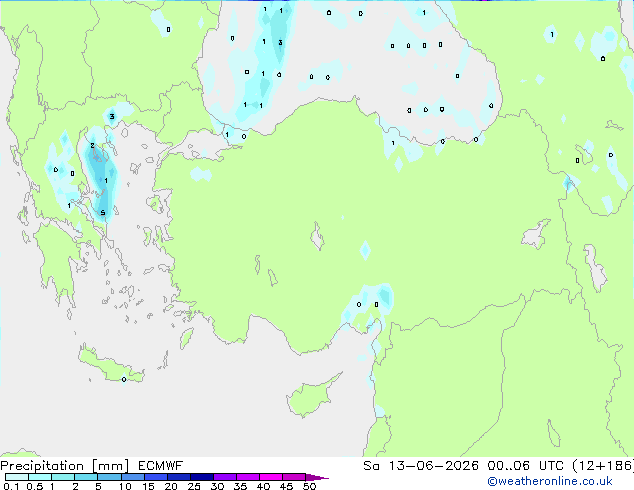Choose the 25 mm navy legend swatch

[x=201, y=477]
